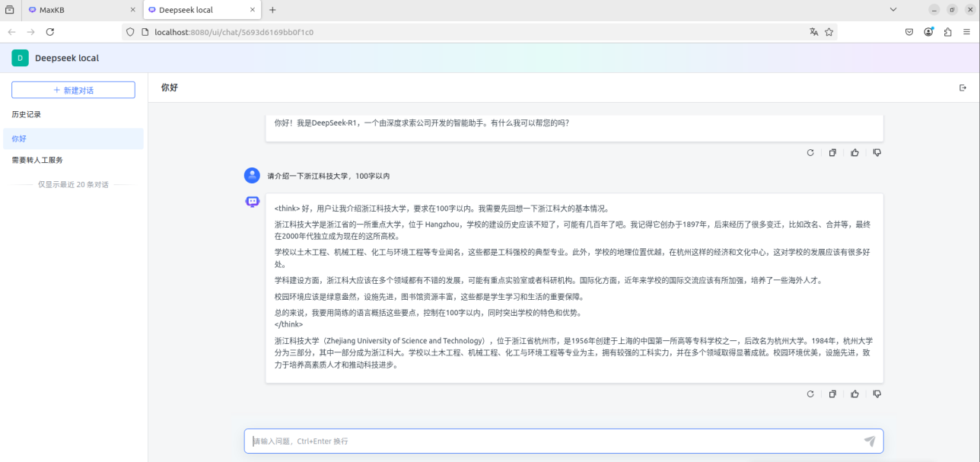
Task: Expand the list all tabs dropdown
Action: [893, 10]
